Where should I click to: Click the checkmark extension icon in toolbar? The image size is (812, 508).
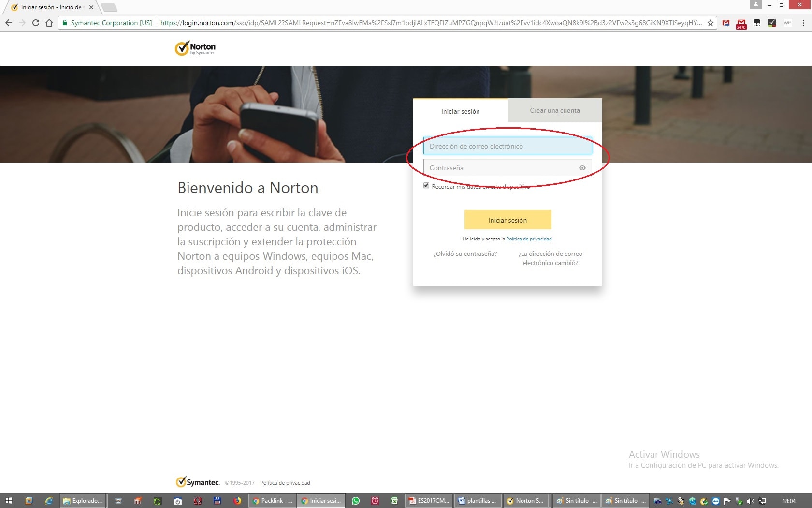point(772,23)
